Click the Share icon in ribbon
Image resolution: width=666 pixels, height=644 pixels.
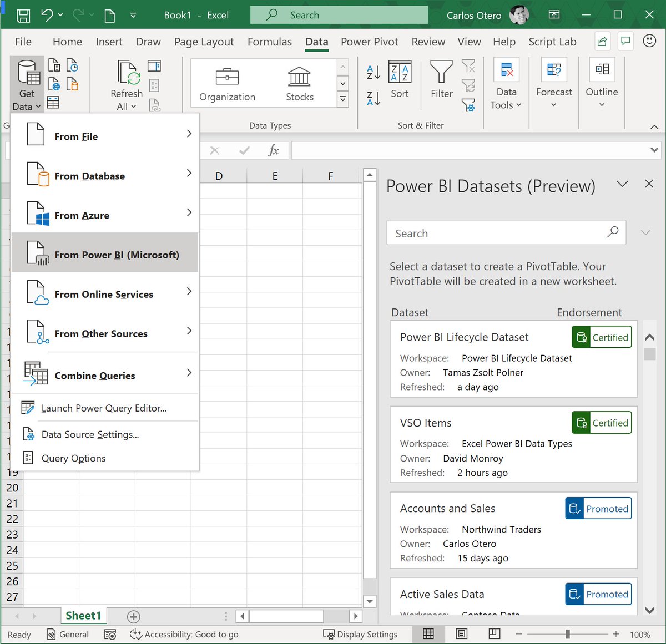click(x=602, y=41)
